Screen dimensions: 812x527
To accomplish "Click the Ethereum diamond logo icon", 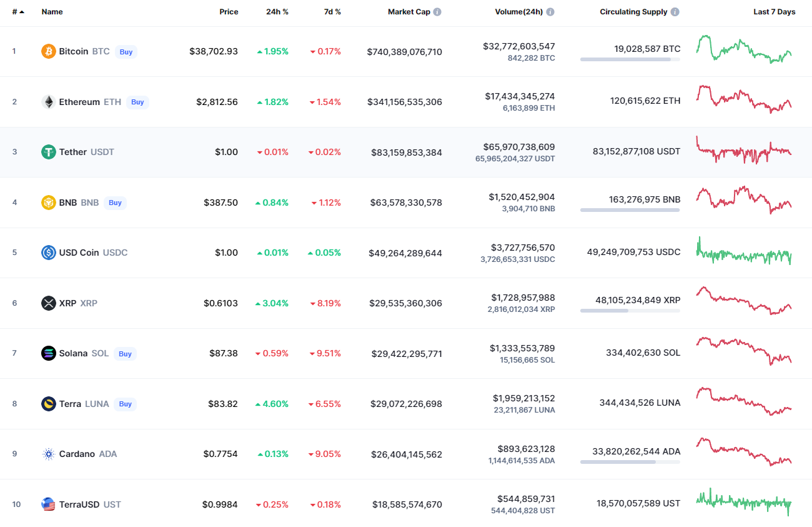I will 49,102.
